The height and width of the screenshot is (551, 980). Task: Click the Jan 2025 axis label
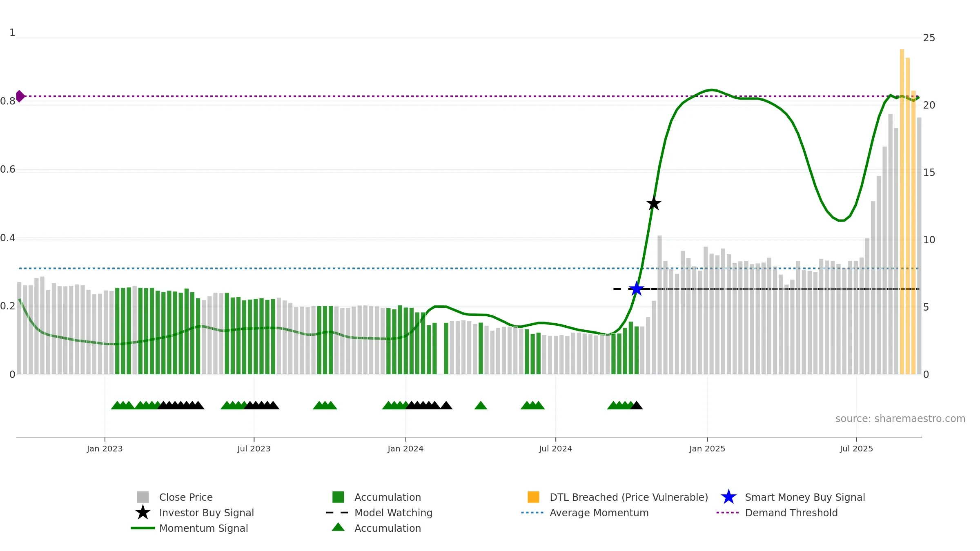[707, 449]
